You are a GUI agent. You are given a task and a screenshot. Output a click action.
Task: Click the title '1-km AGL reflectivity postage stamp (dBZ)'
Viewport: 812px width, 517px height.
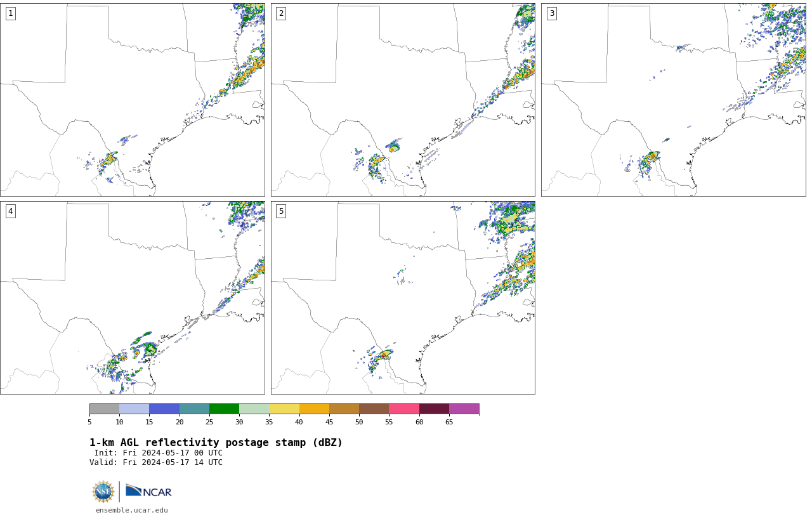216,443
